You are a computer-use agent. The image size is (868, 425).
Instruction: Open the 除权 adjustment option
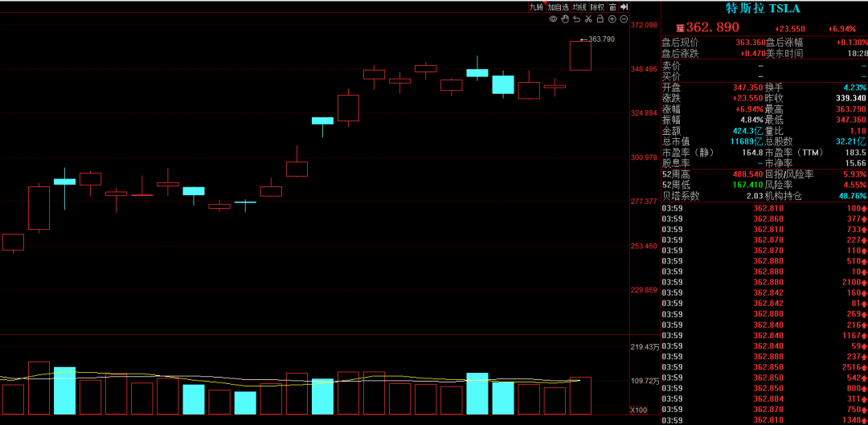[597, 7]
